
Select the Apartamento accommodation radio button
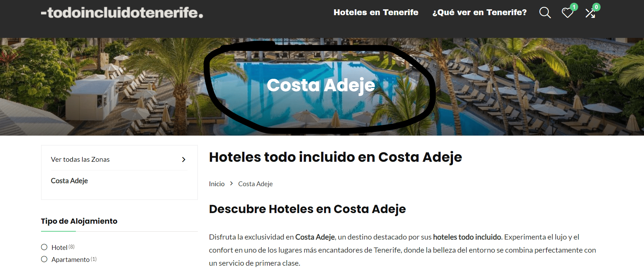tap(44, 259)
